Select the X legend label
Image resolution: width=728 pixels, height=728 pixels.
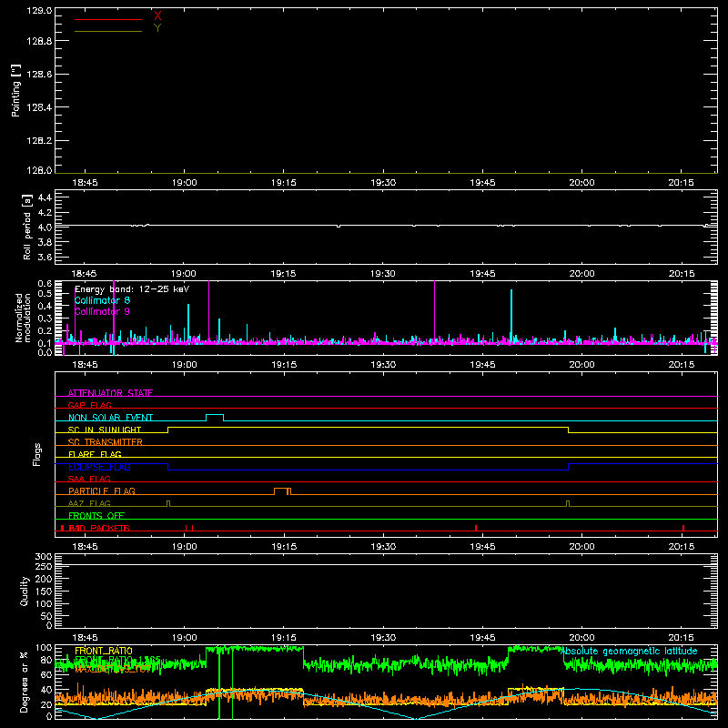point(157,16)
